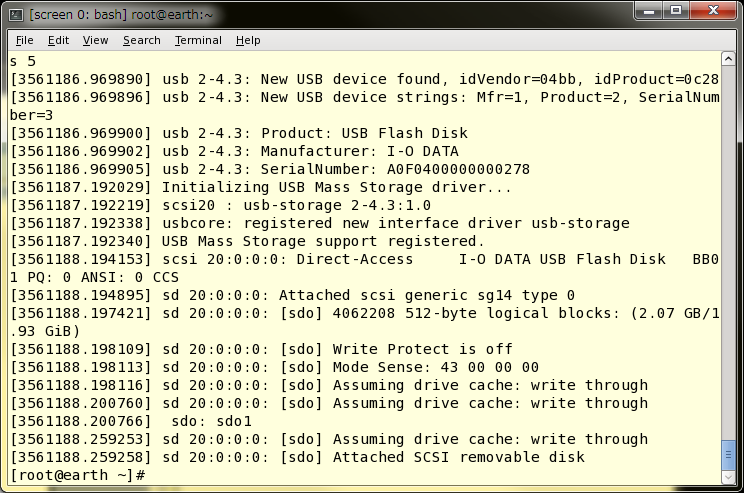Open the Edit menu
The width and height of the screenshot is (744, 493).
pos(58,40)
